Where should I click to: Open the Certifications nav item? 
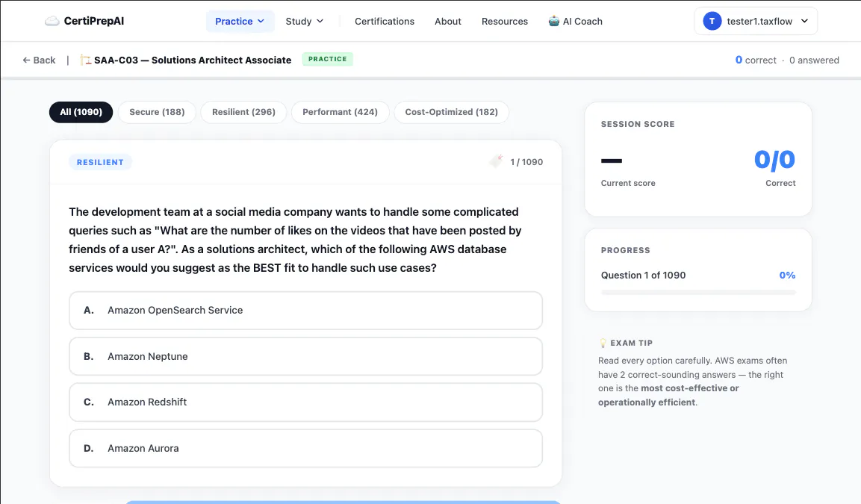coord(385,21)
